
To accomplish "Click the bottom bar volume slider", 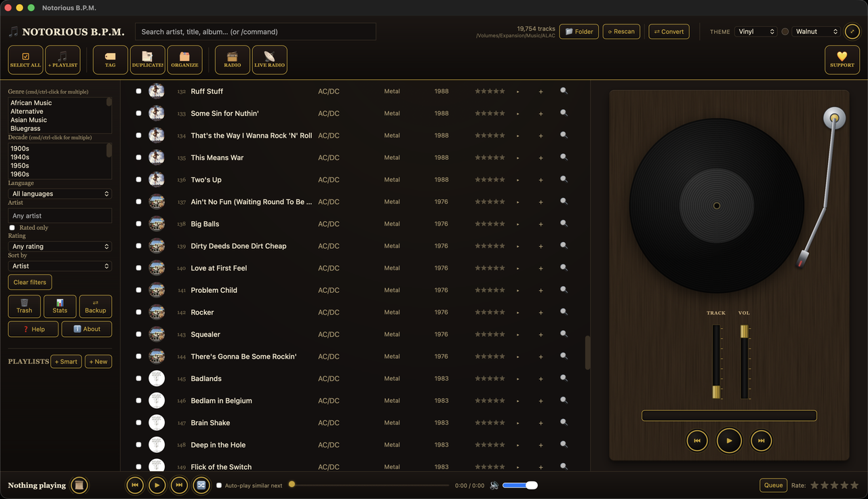I will pos(520,485).
